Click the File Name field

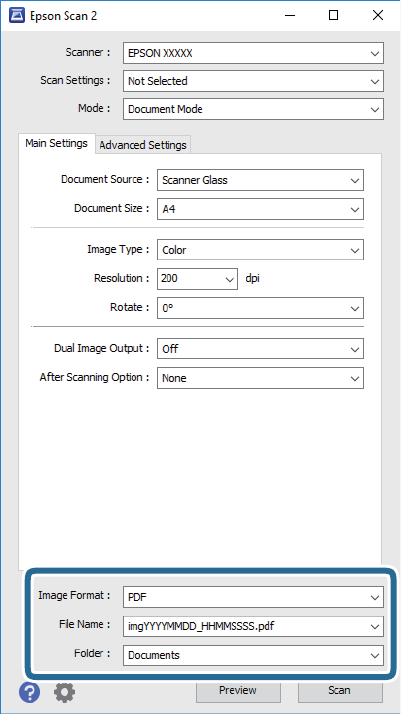coord(254,627)
